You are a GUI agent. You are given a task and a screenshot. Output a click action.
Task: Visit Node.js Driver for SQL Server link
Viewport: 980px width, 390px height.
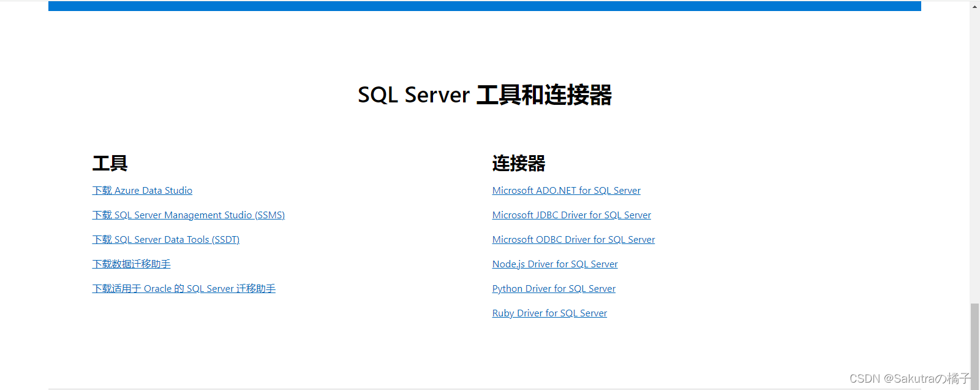[555, 264]
